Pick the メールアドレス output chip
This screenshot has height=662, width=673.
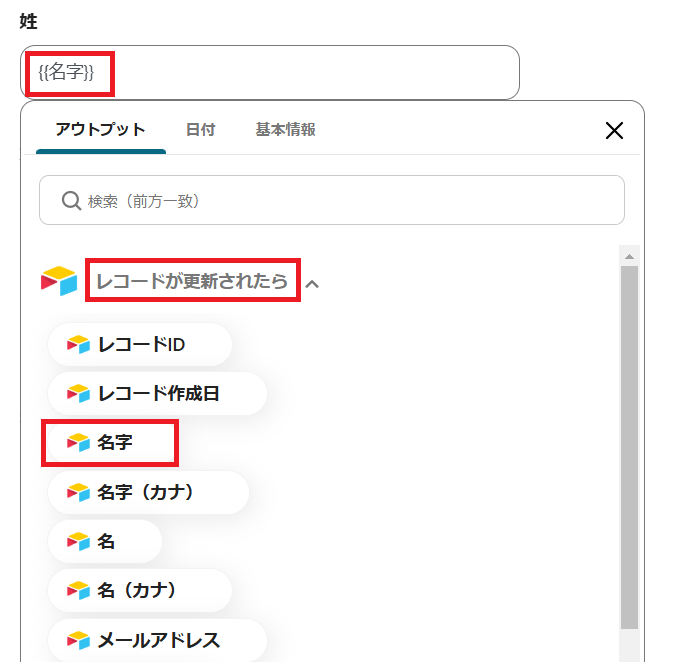point(158,640)
